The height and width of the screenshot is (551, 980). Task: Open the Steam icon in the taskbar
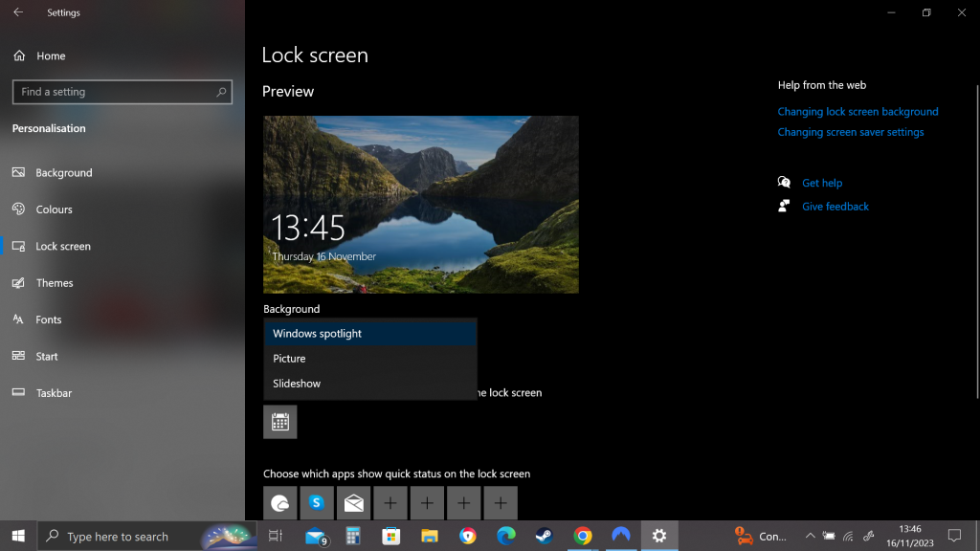pyautogui.click(x=544, y=536)
